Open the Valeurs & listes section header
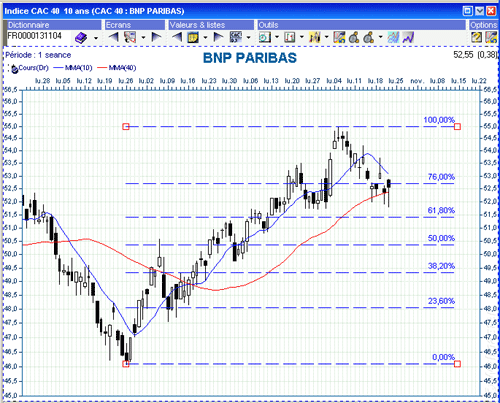The image size is (500, 403). point(211,25)
